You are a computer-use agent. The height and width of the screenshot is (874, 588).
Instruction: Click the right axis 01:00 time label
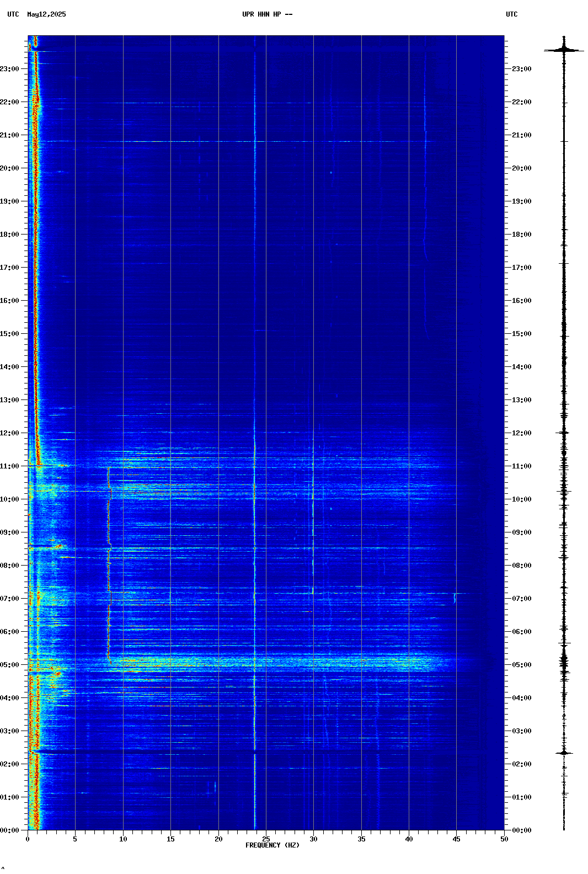pos(522,797)
